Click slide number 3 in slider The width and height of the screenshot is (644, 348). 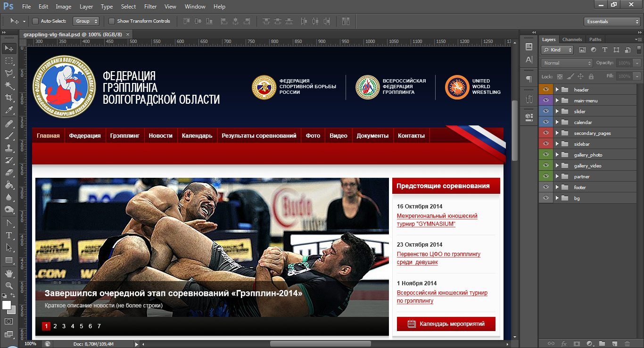(x=64, y=326)
